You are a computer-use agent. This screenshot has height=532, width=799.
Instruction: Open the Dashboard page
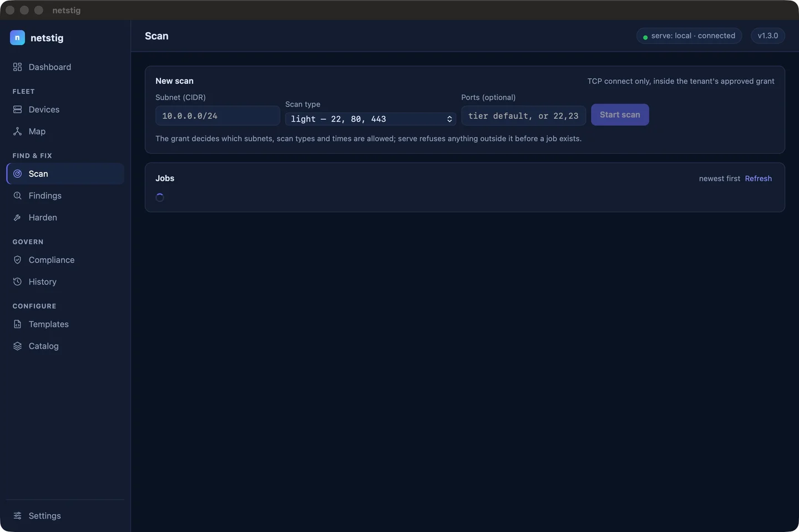tap(65, 67)
